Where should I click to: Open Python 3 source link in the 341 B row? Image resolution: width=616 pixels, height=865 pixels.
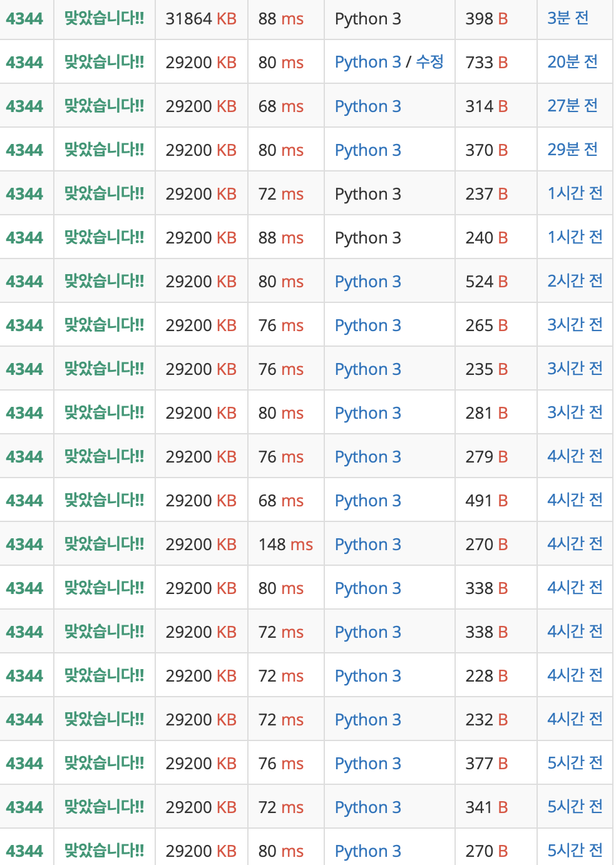pos(368,807)
